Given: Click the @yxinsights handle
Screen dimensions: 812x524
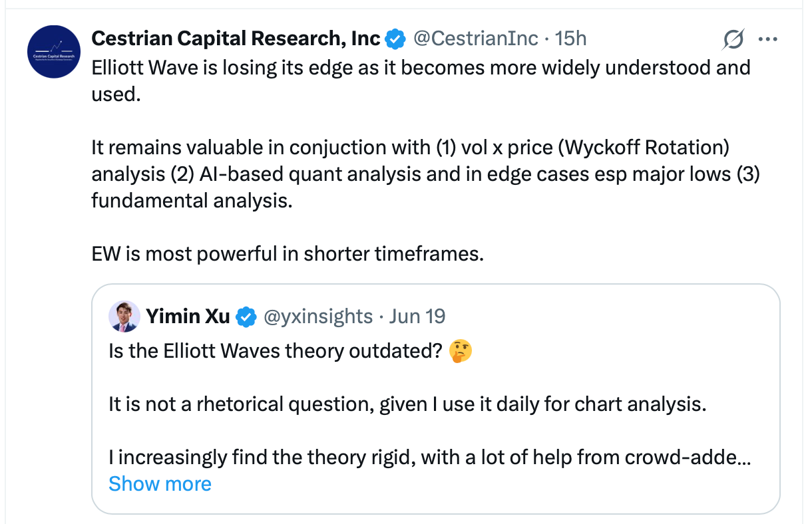Looking at the screenshot, I should coord(318,316).
